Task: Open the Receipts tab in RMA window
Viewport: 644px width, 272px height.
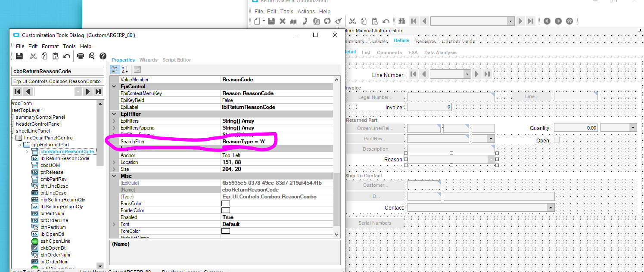Action: click(x=425, y=41)
